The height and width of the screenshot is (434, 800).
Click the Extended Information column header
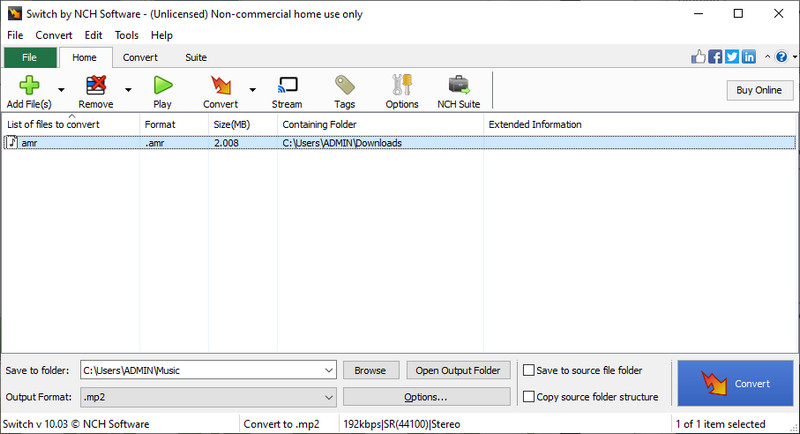point(641,124)
